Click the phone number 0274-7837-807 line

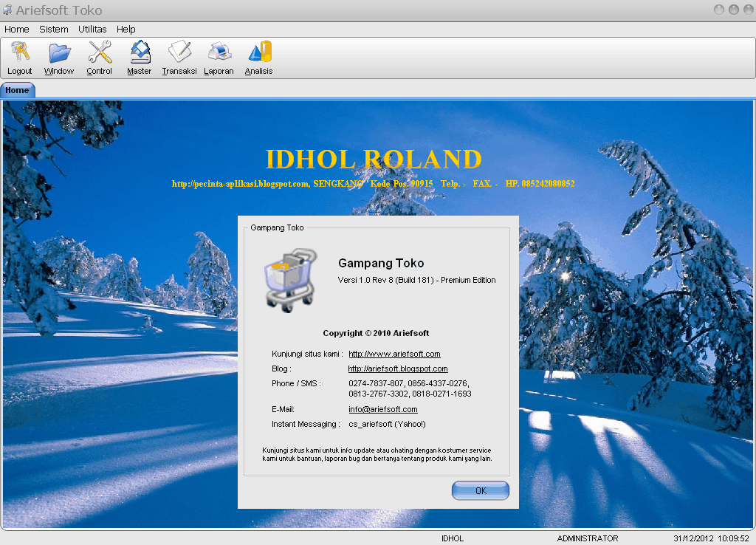pyautogui.click(x=409, y=383)
